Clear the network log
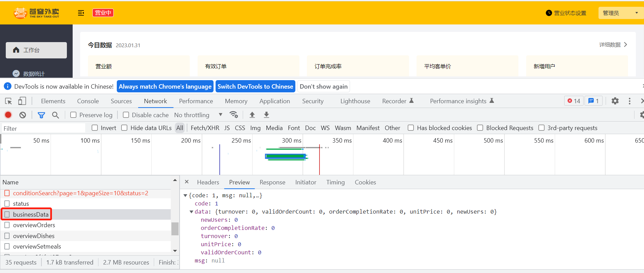 coord(23,115)
